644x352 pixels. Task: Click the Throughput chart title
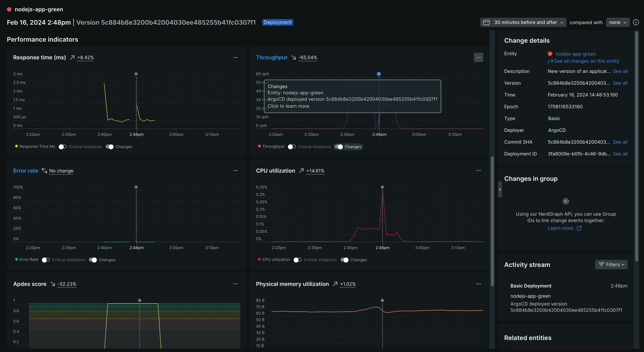272,57
